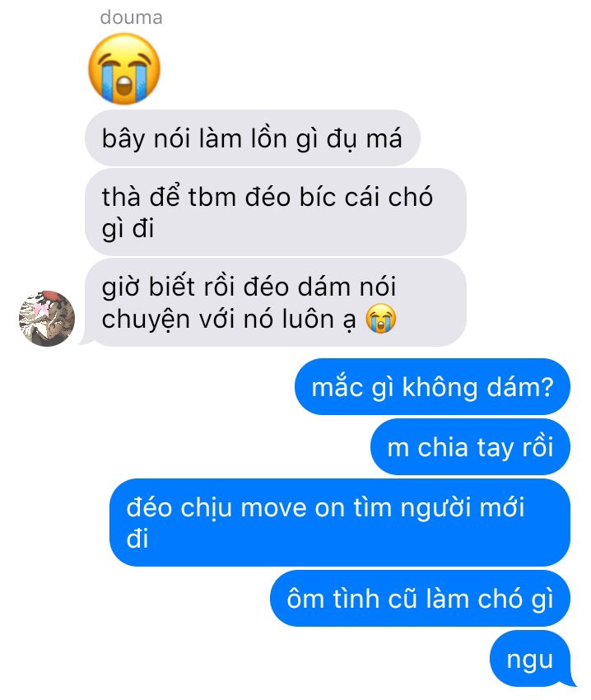This screenshot has width=591, height=700.
Task: Select message 'bây nói làm lồn gì đụ má'
Action: pos(252,138)
